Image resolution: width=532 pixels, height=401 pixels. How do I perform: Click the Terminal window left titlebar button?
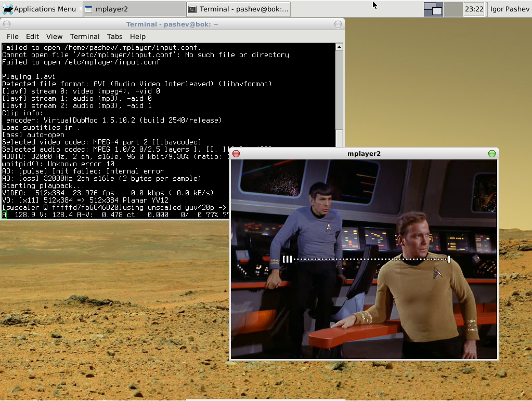click(7, 24)
